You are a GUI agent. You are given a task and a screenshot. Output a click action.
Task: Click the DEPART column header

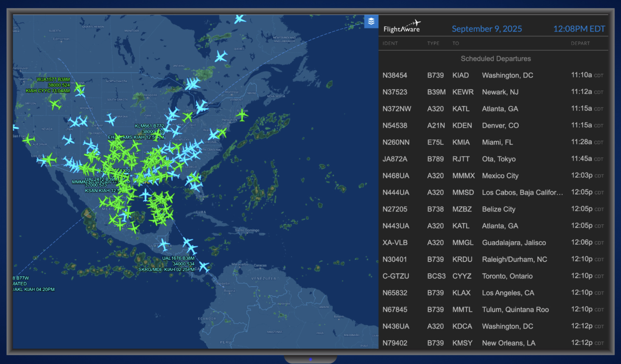(x=580, y=43)
